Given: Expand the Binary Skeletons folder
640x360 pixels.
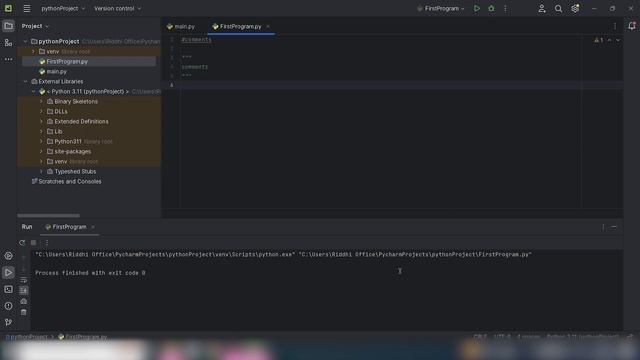Looking at the screenshot, I should (41, 102).
